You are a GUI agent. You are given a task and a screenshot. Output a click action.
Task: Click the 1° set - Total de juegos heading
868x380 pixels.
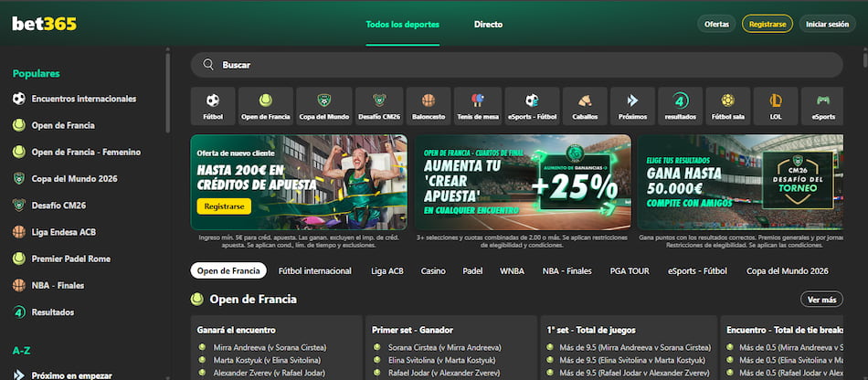pyautogui.click(x=590, y=330)
